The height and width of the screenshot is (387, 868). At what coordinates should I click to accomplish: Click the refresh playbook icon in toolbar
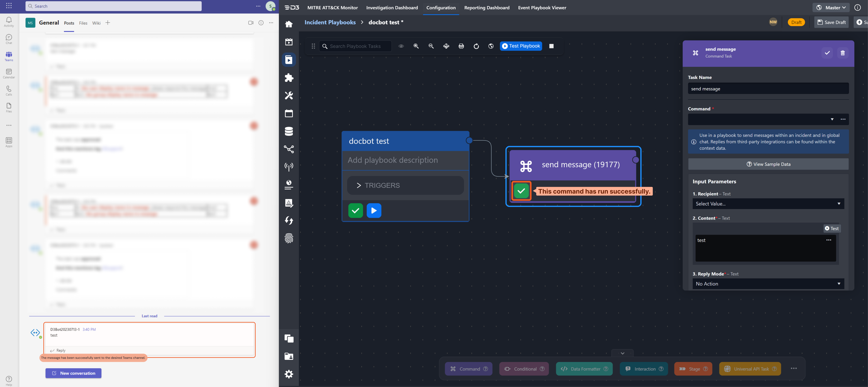476,46
